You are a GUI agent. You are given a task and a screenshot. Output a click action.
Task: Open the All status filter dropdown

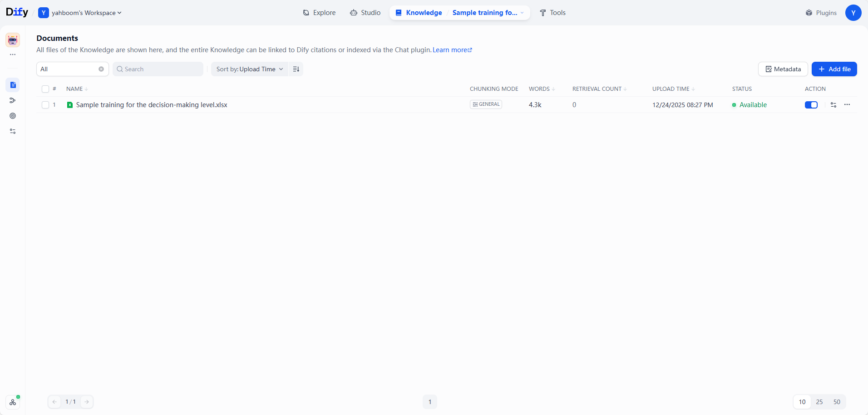point(73,69)
